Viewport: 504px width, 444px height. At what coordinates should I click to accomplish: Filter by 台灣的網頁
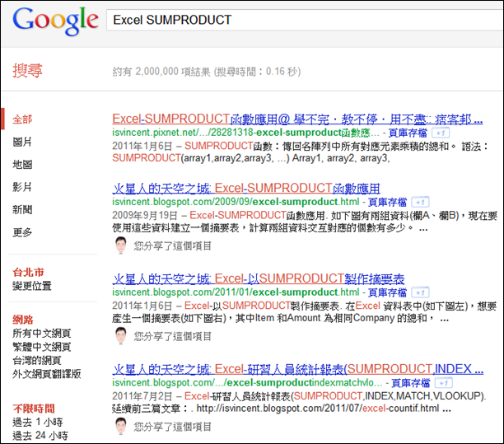tap(36, 360)
